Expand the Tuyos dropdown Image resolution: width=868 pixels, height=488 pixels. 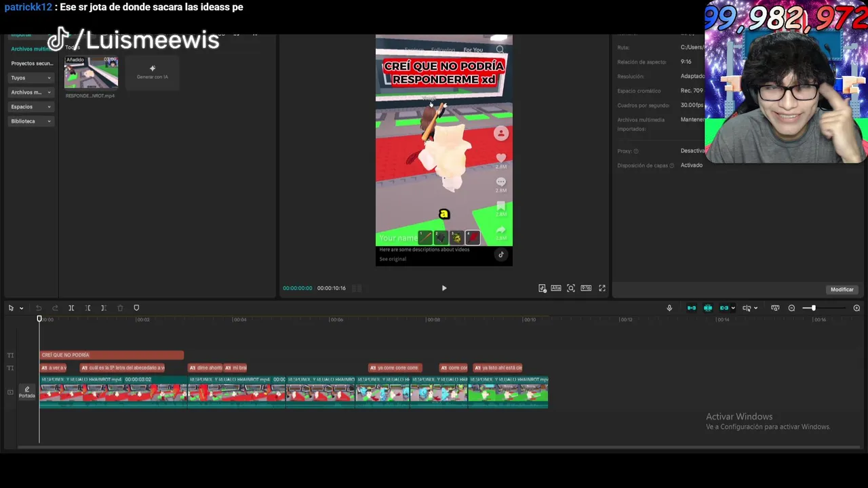point(31,78)
